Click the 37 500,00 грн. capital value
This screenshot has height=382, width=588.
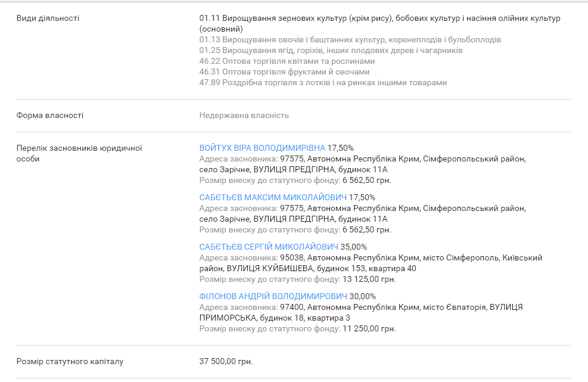(226, 362)
